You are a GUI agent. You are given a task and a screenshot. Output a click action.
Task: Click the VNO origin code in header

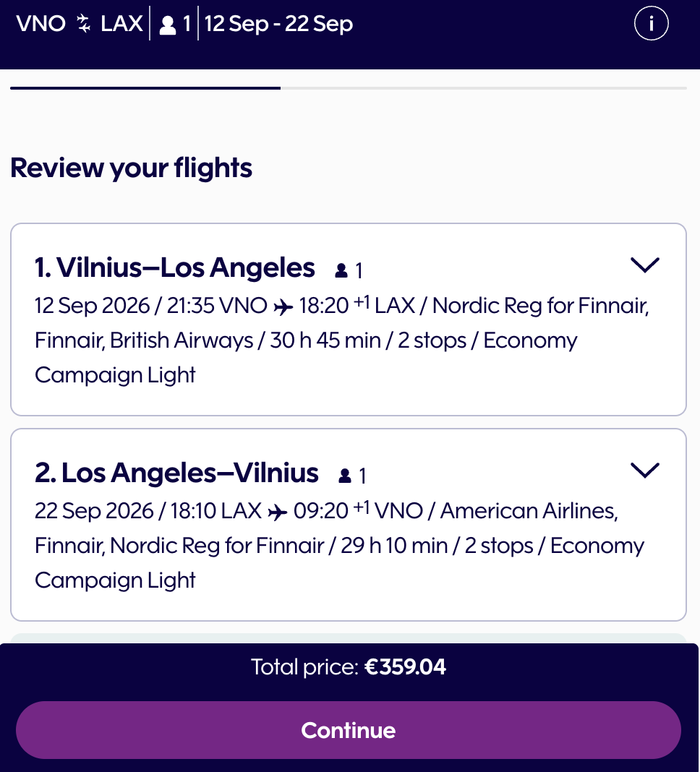click(x=41, y=24)
